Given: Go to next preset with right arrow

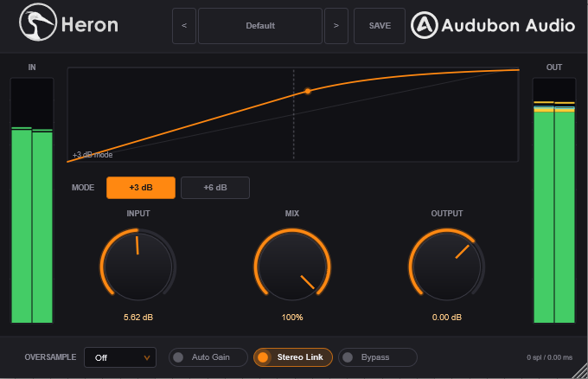Looking at the screenshot, I should tap(336, 26).
